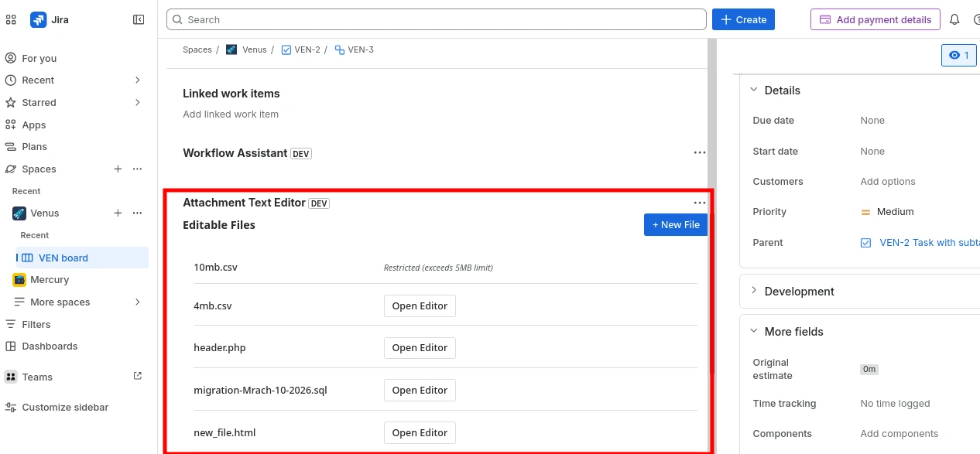Image resolution: width=980 pixels, height=454 pixels.
Task: Open the app switcher grid icon
Action: pyautogui.click(x=11, y=19)
